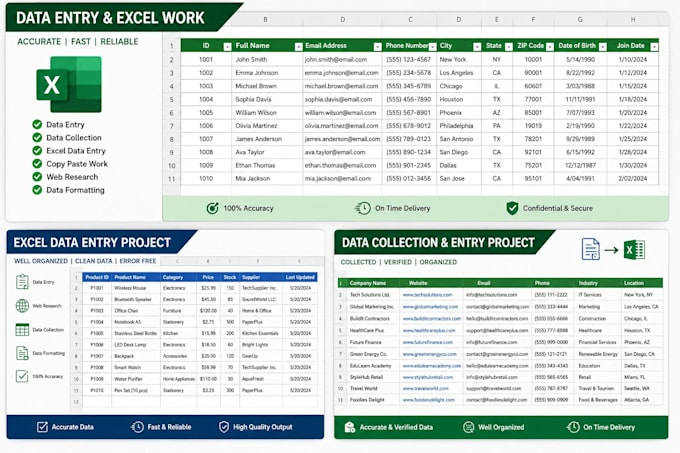Open the Date of Birth filter dropdown
The height and width of the screenshot is (453, 680).
(x=603, y=47)
